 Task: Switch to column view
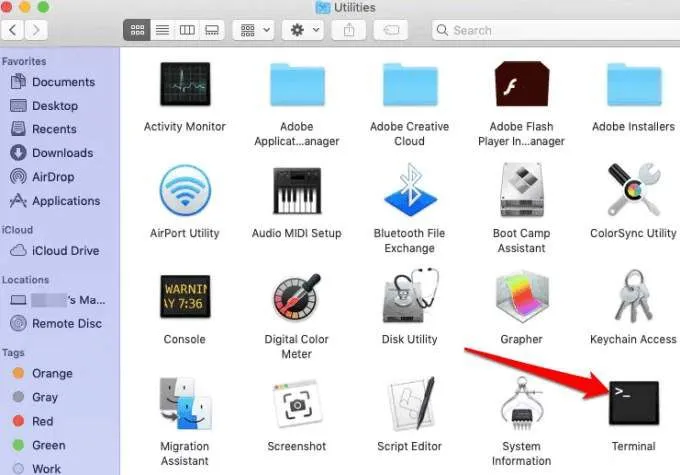[187, 30]
